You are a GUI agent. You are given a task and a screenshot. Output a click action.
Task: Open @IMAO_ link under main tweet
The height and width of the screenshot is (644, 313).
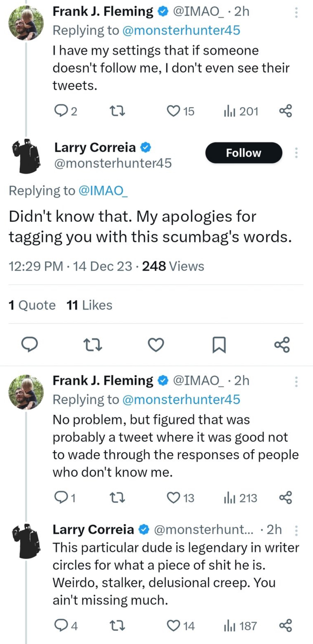pyautogui.click(x=103, y=191)
